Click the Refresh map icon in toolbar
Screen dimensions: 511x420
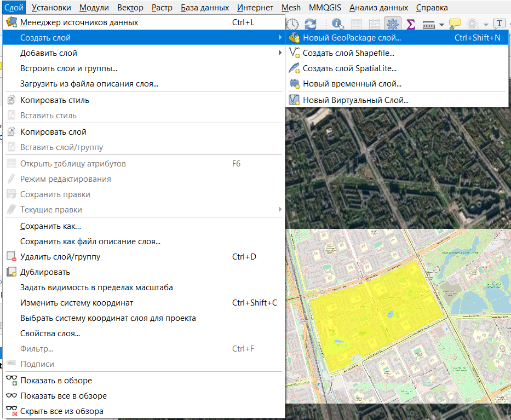click(x=311, y=24)
